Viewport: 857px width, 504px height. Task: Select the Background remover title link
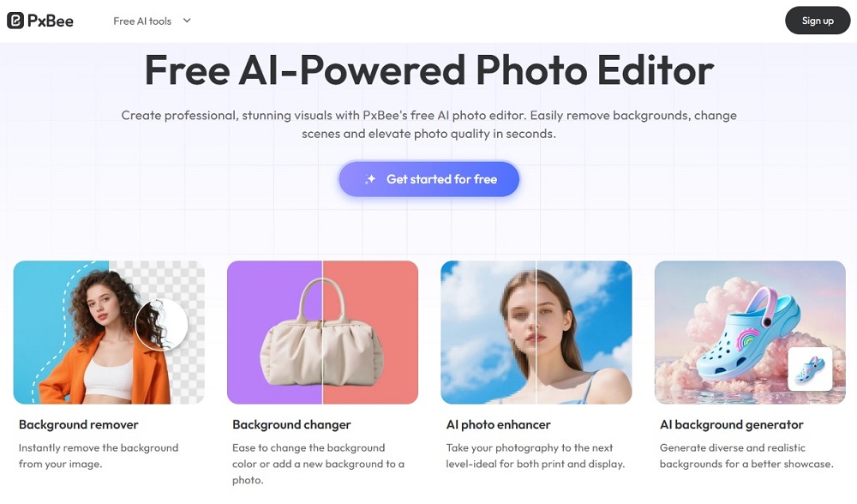(x=79, y=425)
